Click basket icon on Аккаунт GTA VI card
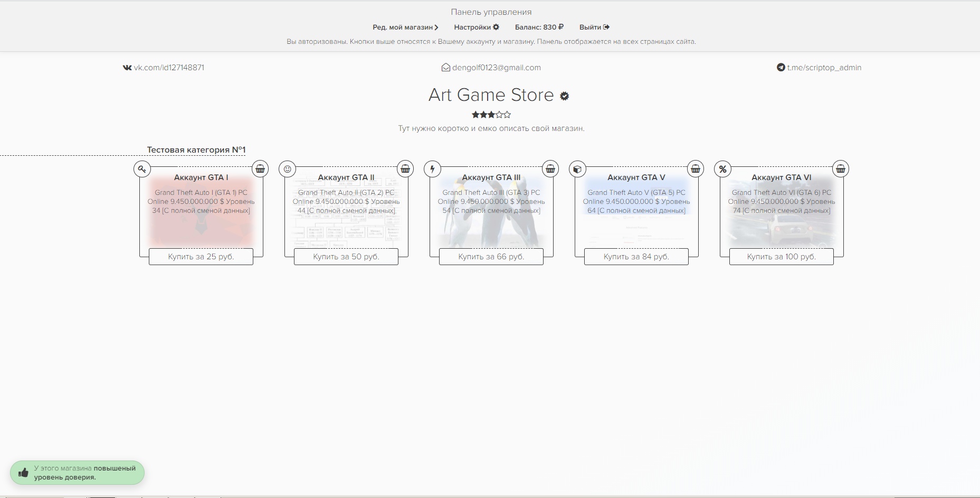Viewport: 980px width, 498px height. click(841, 169)
